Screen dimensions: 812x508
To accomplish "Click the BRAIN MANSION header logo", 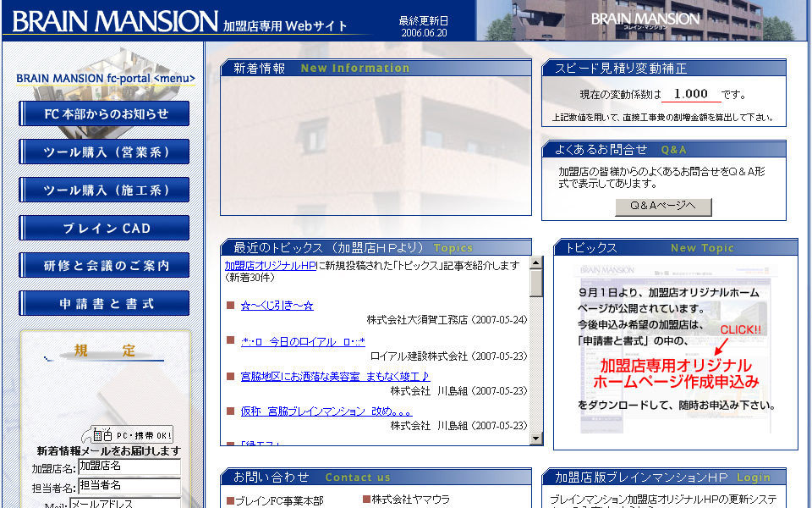I will [115, 20].
